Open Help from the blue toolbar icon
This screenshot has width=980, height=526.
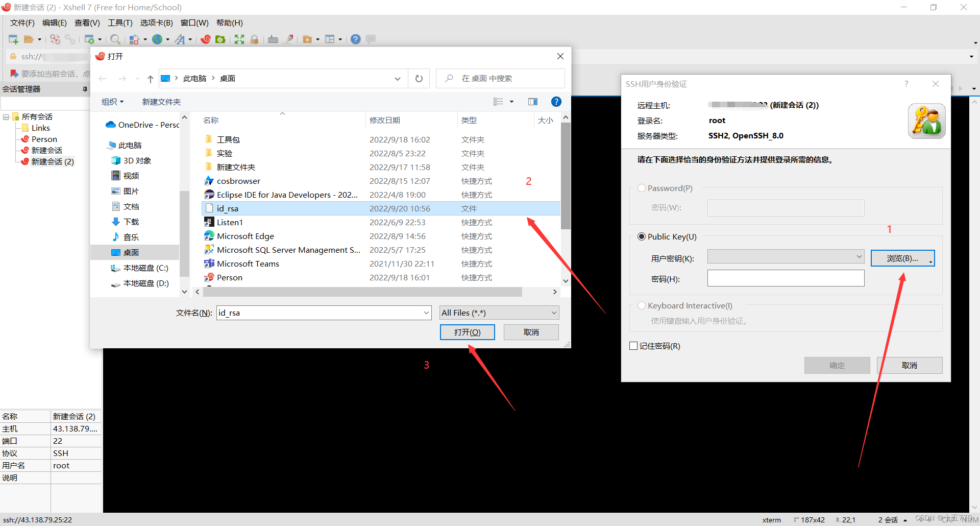point(356,39)
